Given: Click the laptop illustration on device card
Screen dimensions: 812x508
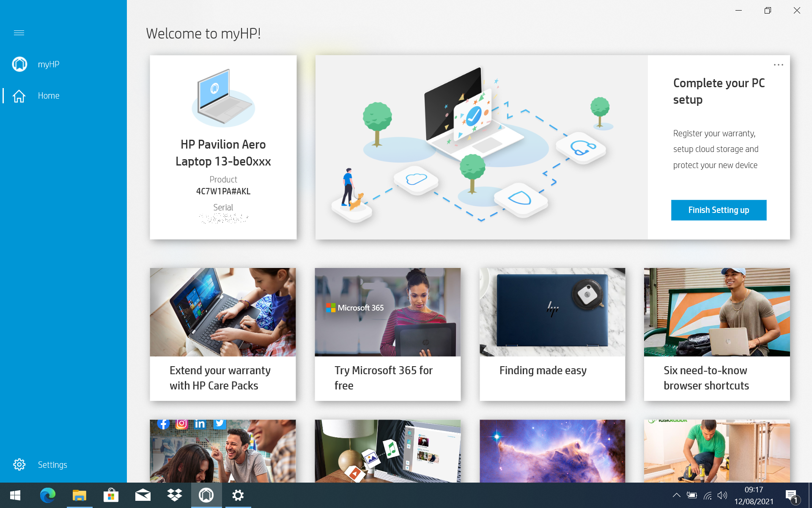Looking at the screenshot, I should coord(223,97).
